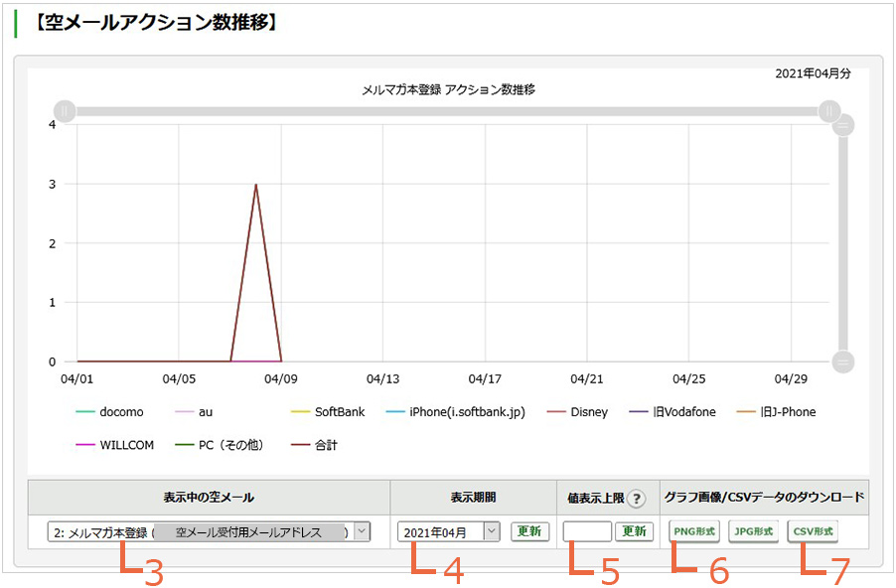Toggle au series in legend
The image size is (896, 588).
click(194, 412)
